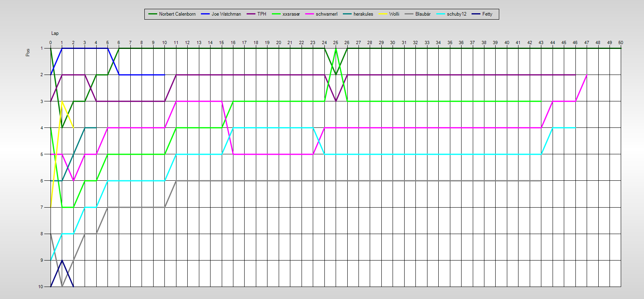This screenshot has width=644, height=299.
Task: Click the light green xxsraser peak at lap 25
Action: pos(336,48)
